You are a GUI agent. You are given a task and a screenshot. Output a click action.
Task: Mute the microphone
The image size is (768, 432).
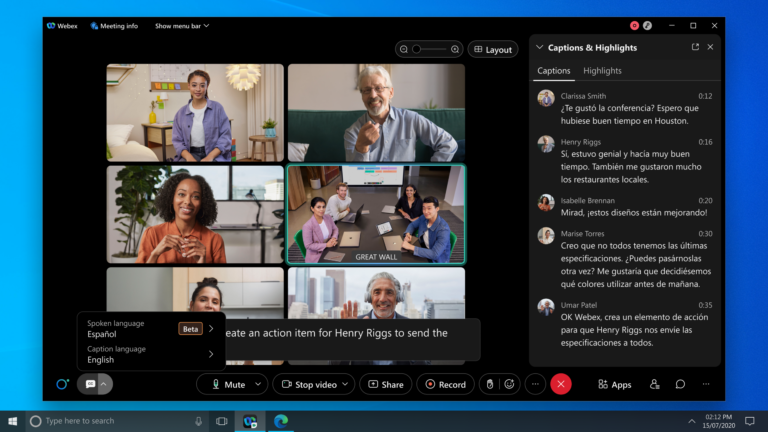[x=227, y=384]
